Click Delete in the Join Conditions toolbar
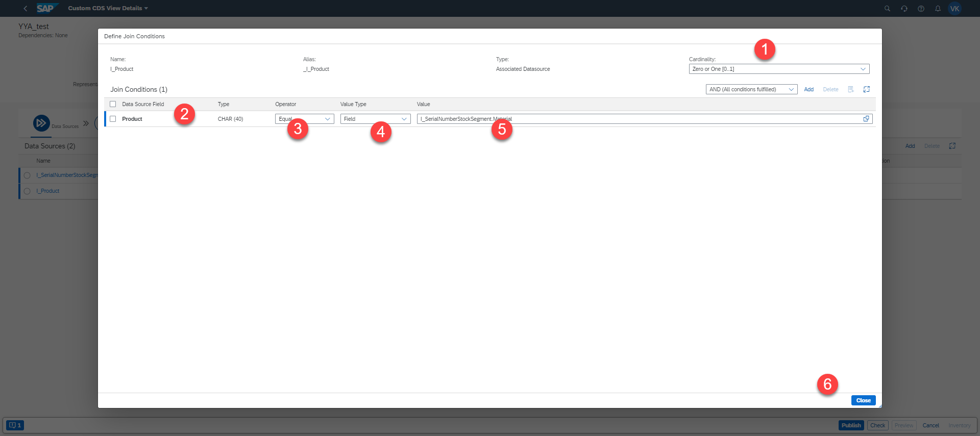The width and height of the screenshot is (980, 436). point(830,89)
